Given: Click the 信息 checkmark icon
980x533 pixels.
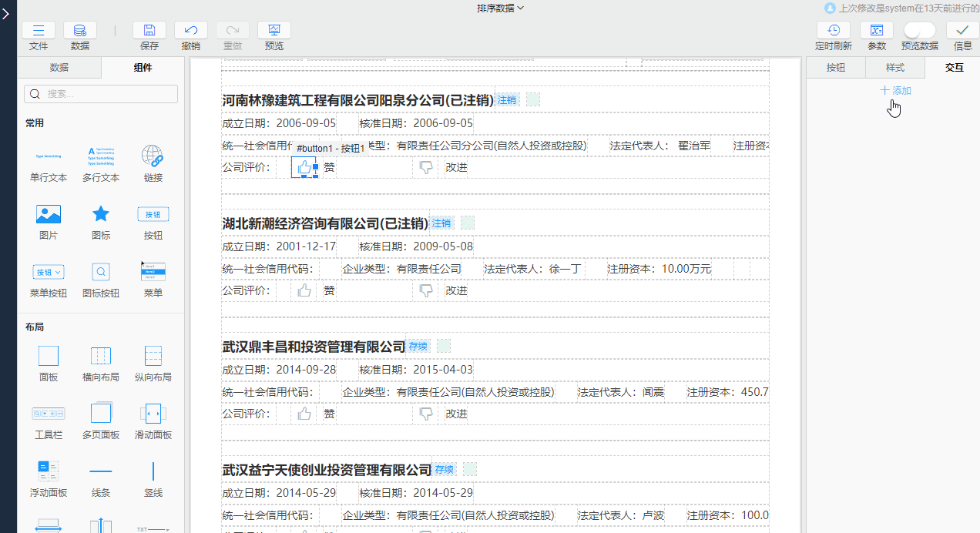Looking at the screenshot, I should 962,31.
